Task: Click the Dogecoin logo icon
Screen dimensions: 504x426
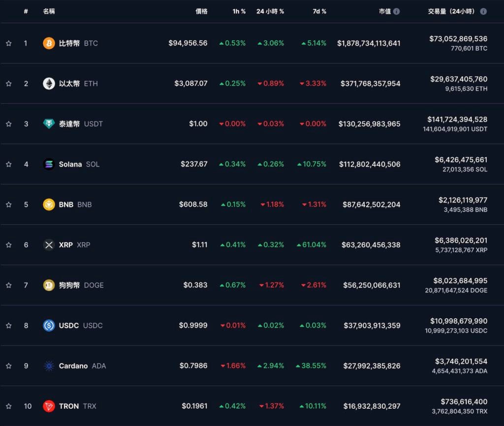Action: (49, 285)
